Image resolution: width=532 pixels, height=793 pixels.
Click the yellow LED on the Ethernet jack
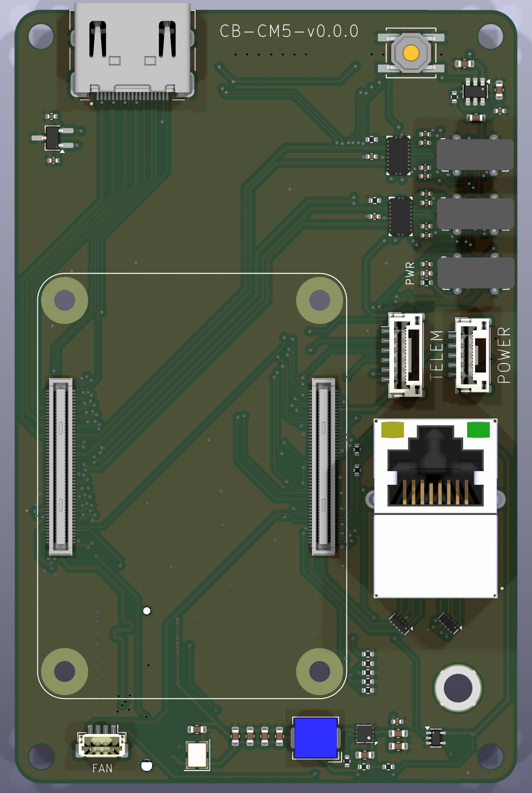(392, 430)
